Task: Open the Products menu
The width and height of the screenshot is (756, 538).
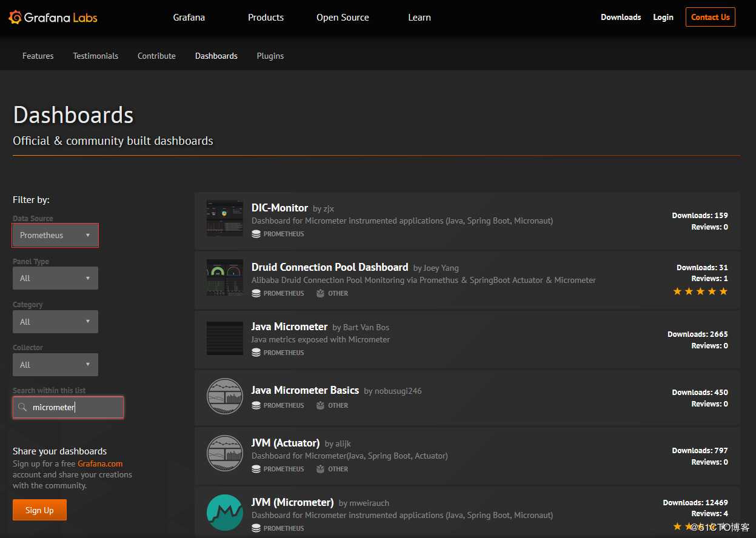Action: tap(266, 17)
